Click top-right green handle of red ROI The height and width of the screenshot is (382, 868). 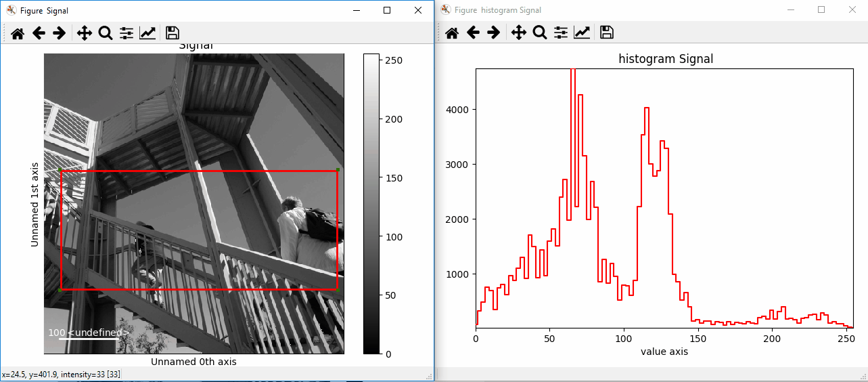click(x=337, y=170)
